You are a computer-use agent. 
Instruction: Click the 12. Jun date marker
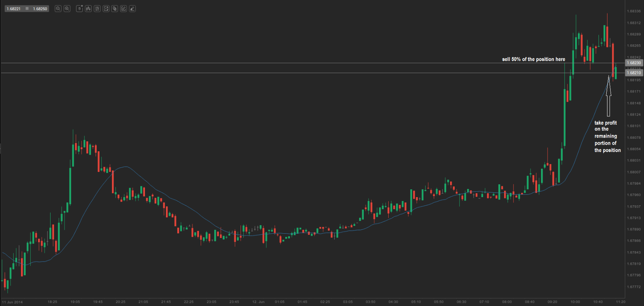pos(258,302)
